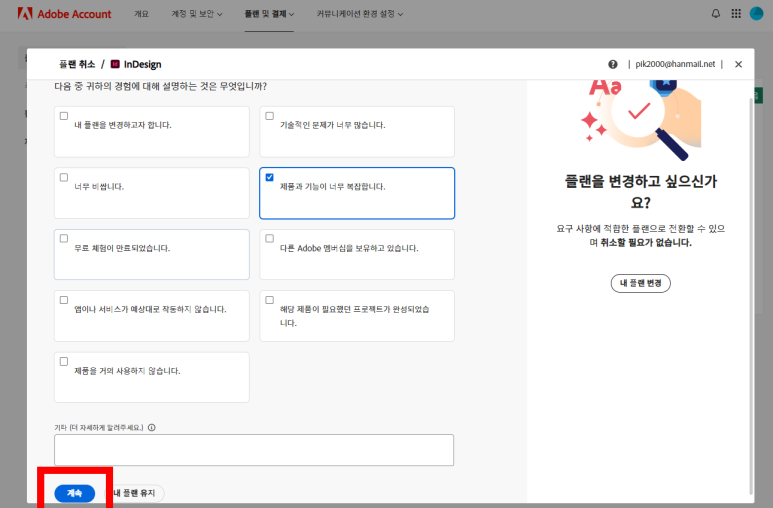Click the InDesign app icon in header
The height and width of the screenshot is (508, 773).
tap(115, 64)
